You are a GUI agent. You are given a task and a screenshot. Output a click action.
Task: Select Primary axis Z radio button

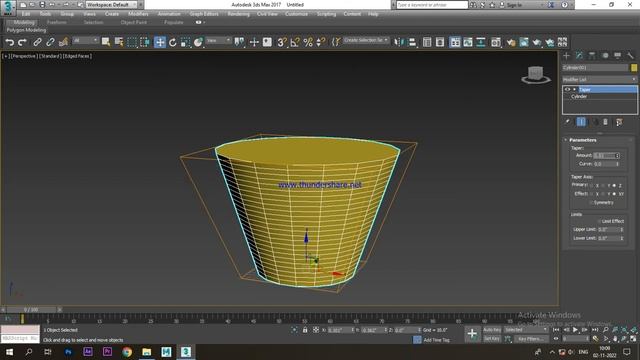coord(614,185)
